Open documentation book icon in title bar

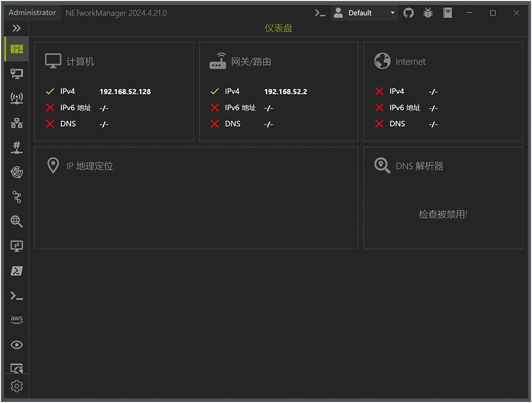click(447, 12)
